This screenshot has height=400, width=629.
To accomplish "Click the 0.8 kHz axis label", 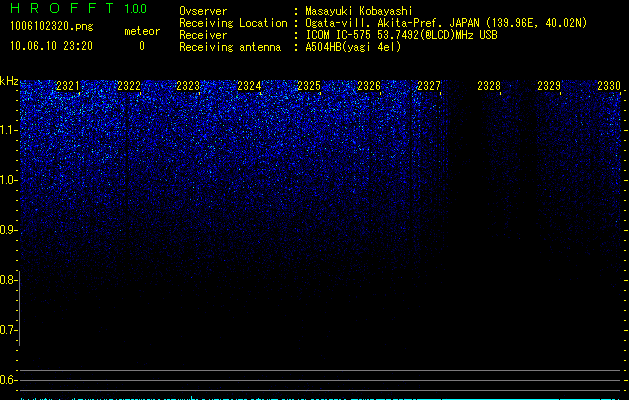I will (x=8, y=280).
